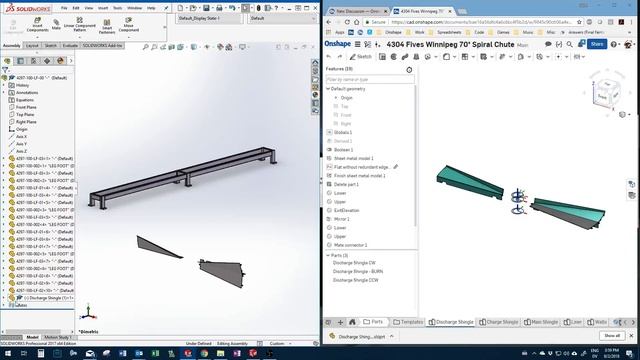Screen dimensions: 640x360
Task: Click Onshape undo arrow
Action: pyautogui.click(x=329, y=57)
